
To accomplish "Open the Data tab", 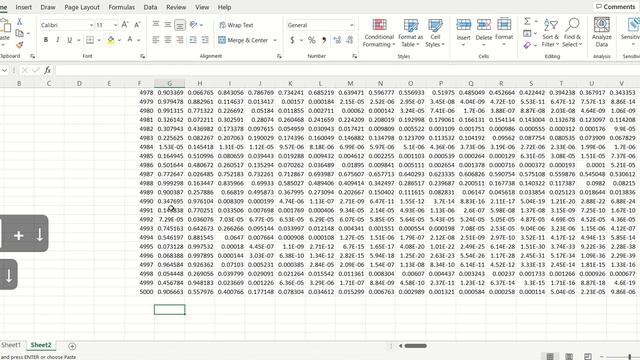I will tap(150, 7).
